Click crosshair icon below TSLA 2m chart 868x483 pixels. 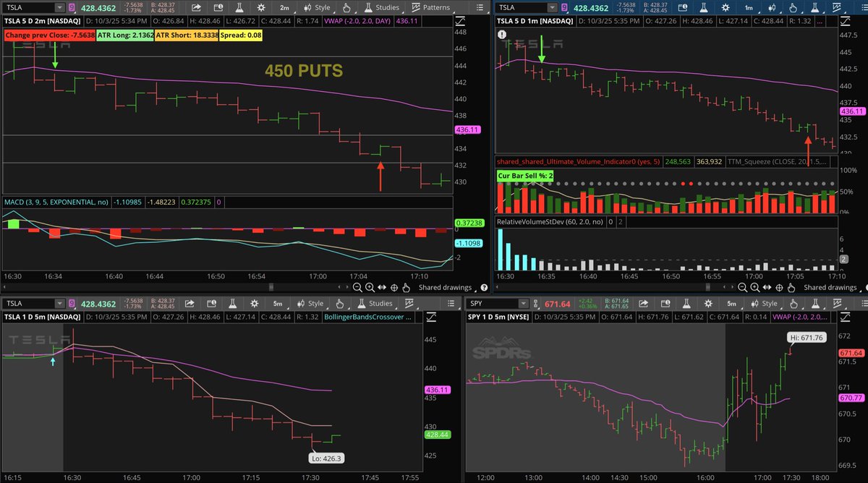tap(394, 287)
